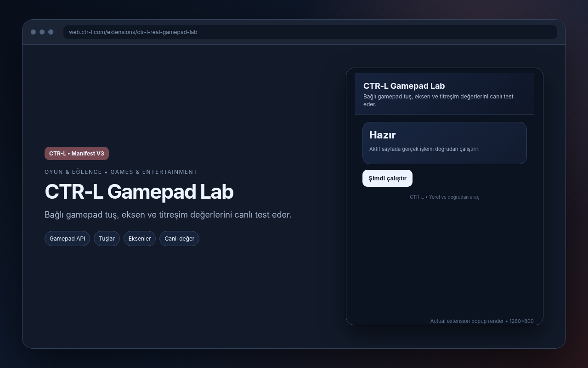Click the "CTR-L • Manifest V3" badge
The image size is (588, 368).
(77, 154)
